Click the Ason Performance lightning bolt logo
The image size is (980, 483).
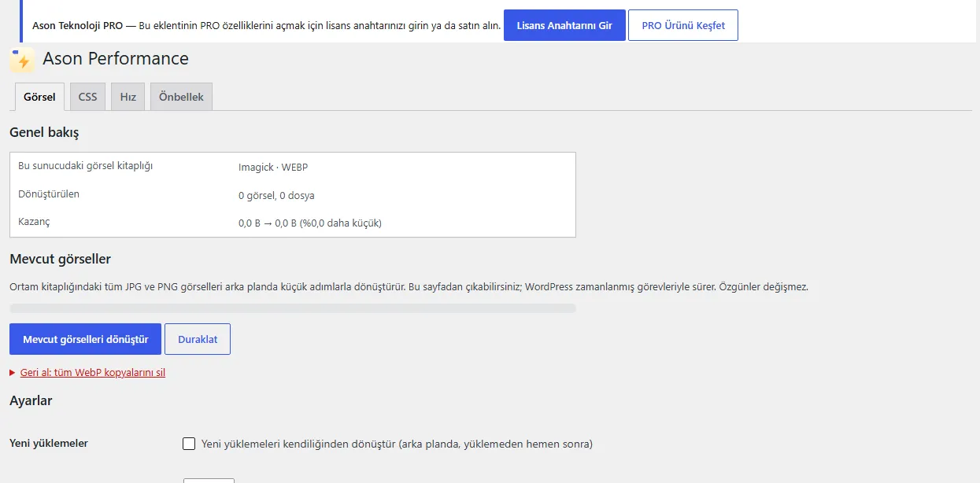click(22, 61)
